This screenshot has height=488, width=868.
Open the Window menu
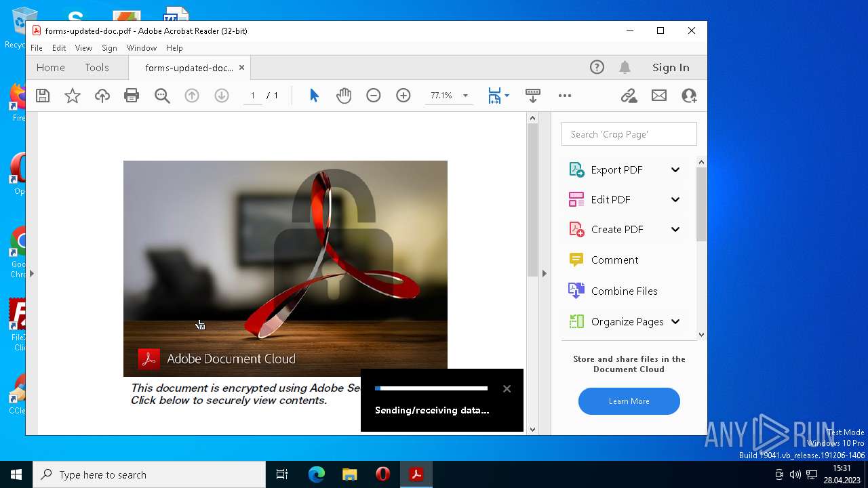[142, 48]
